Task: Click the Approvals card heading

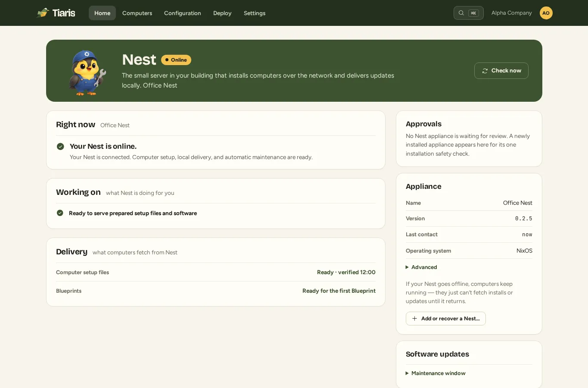Action: pos(423,124)
